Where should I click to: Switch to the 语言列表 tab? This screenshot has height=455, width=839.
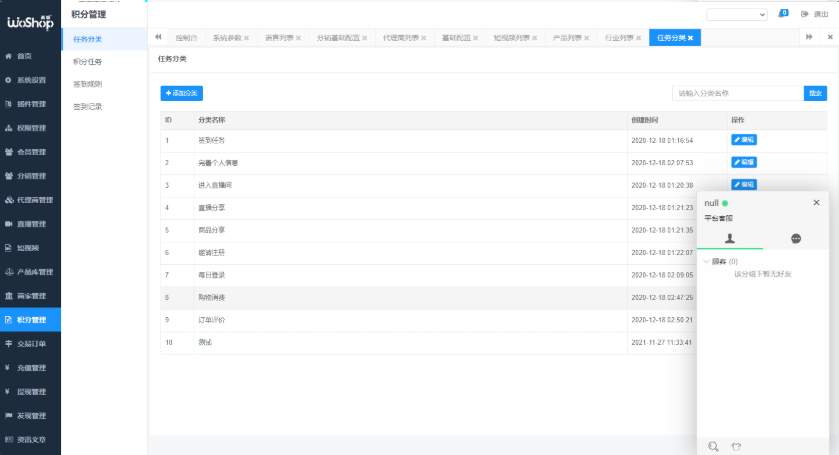tap(279, 38)
